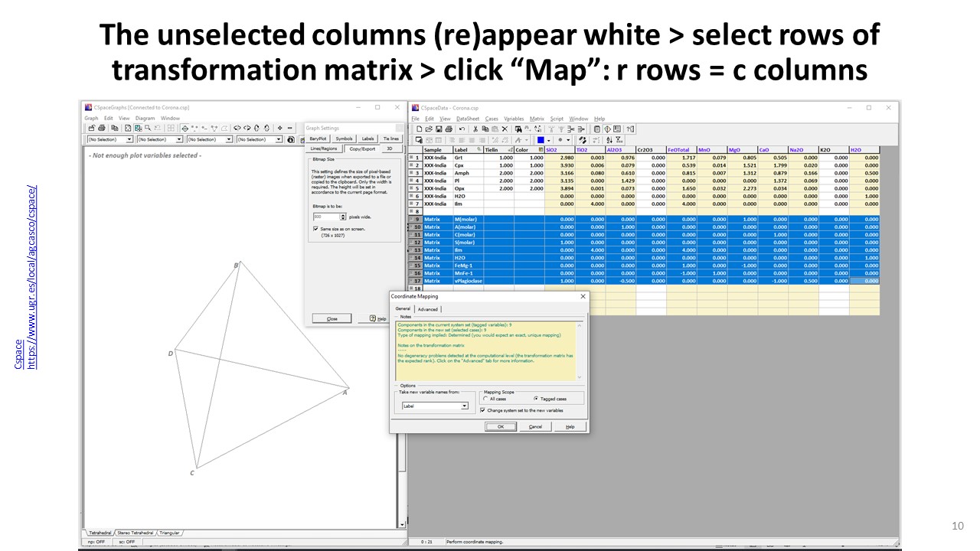Click the blue color swatch in toolbar
Screen dimensions: 980x551
coord(541,140)
